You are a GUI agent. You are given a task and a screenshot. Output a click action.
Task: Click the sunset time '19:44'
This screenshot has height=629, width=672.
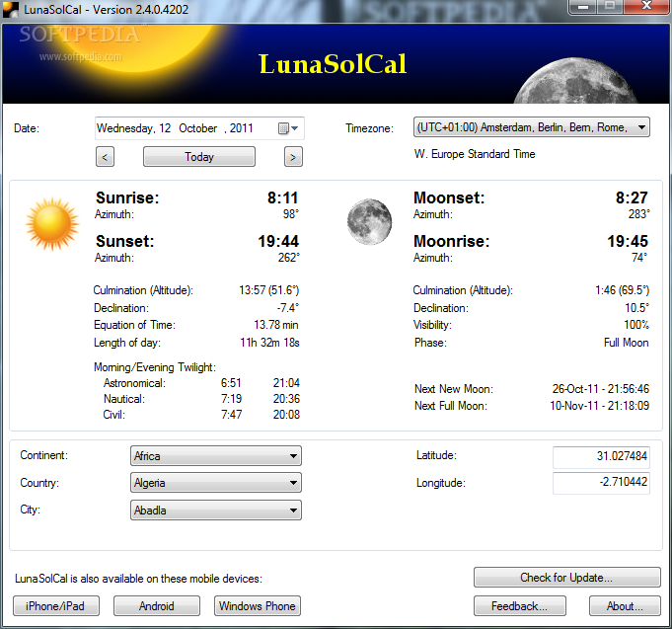click(x=278, y=241)
